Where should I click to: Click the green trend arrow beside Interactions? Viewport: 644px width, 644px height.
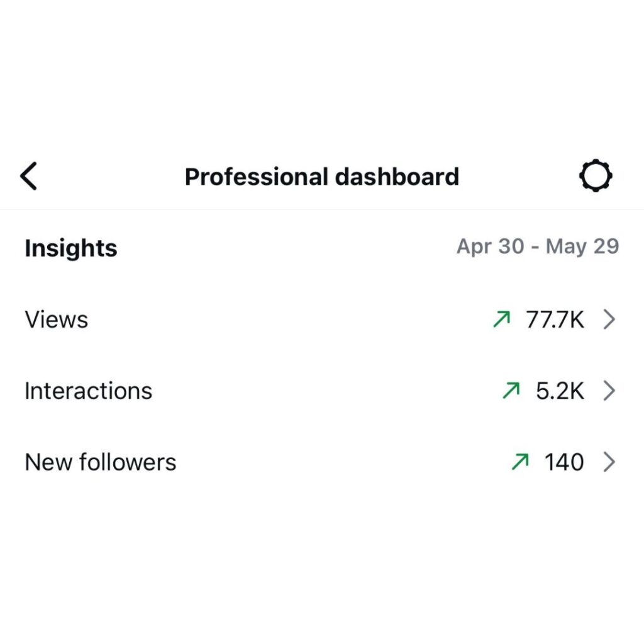click(511, 391)
